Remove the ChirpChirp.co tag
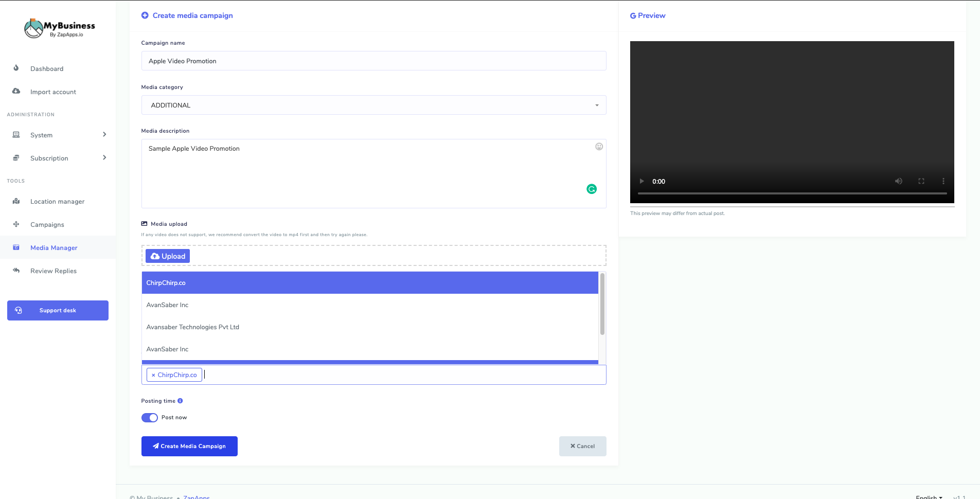 click(x=153, y=375)
